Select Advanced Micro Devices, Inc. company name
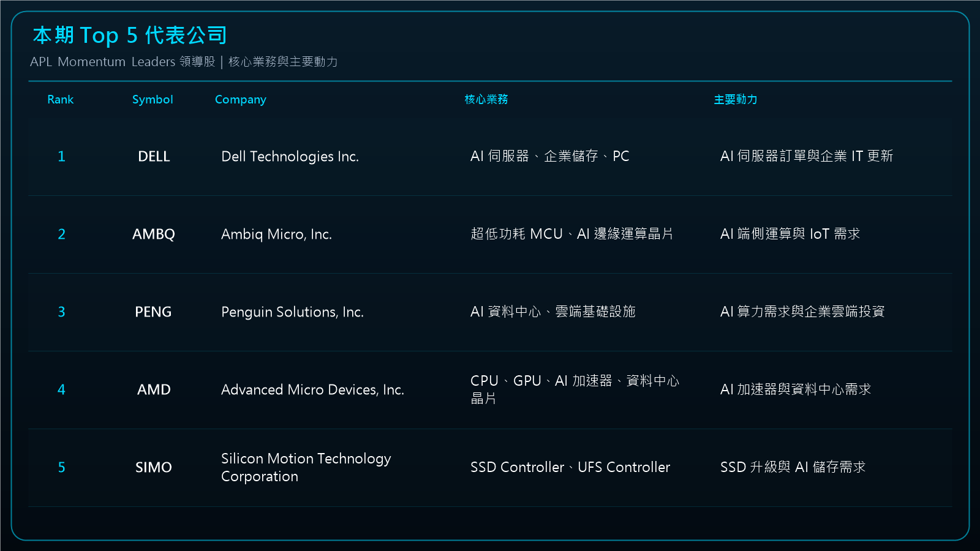Image resolution: width=980 pixels, height=551 pixels. coord(312,390)
